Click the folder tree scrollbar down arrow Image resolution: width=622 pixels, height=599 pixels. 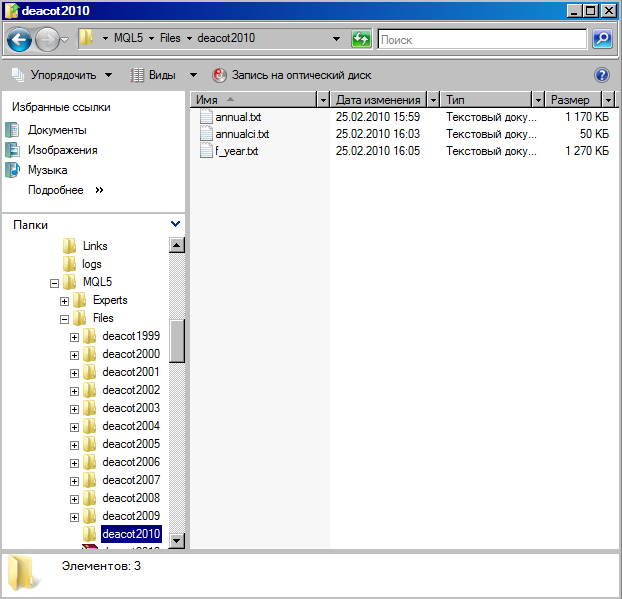click(177, 540)
